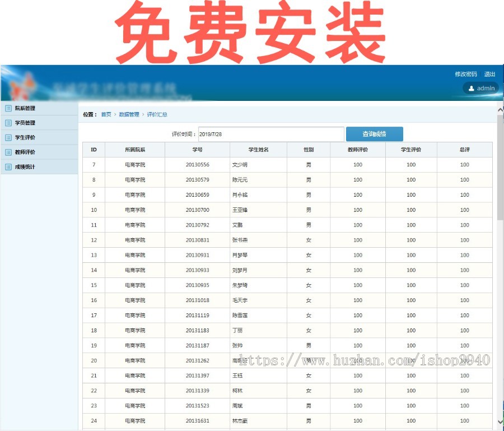Click the 成绩统计 sidebar icon
504x431 pixels.
(8, 166)
